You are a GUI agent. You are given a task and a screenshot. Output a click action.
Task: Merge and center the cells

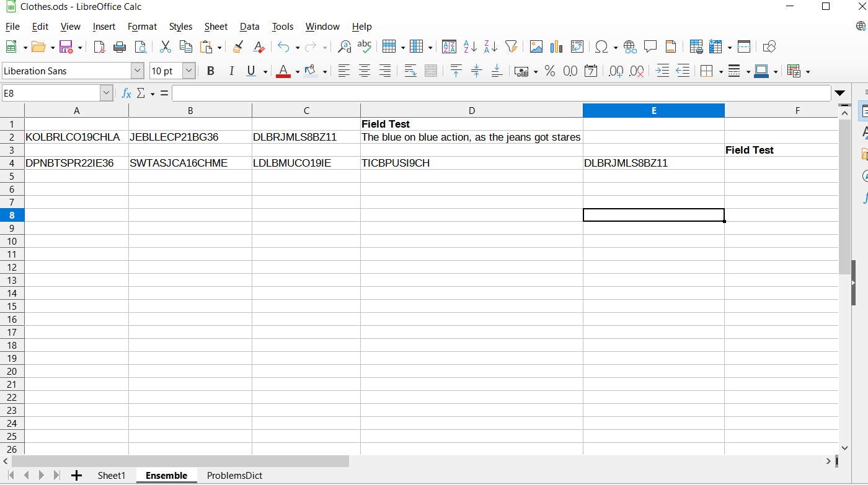pos(431,71)
